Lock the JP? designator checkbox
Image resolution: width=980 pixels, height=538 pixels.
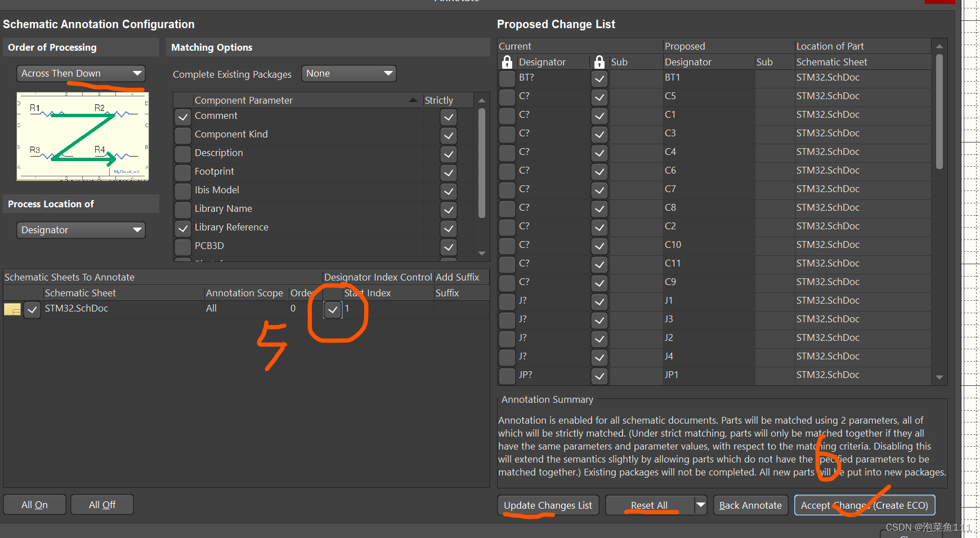point(507,376)
